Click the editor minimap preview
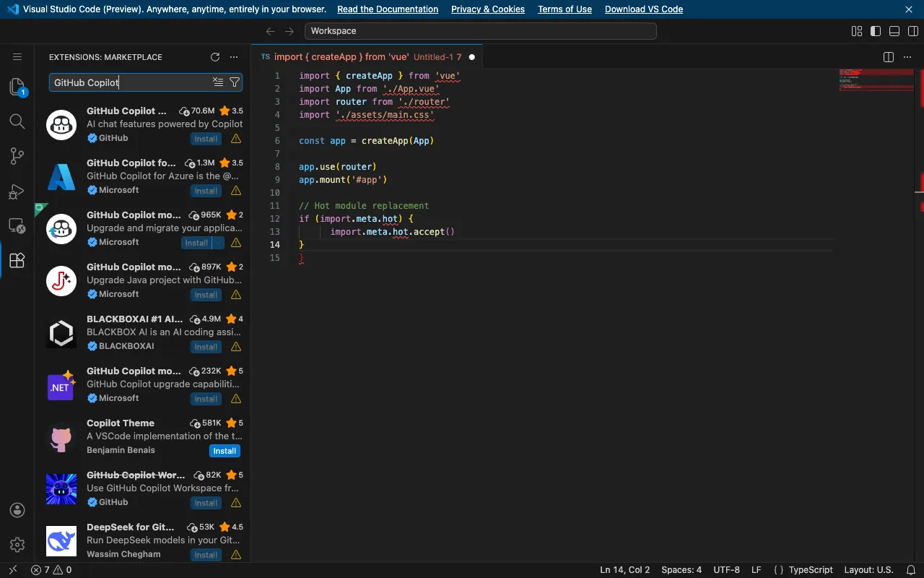924x578 pixels. 876,79
